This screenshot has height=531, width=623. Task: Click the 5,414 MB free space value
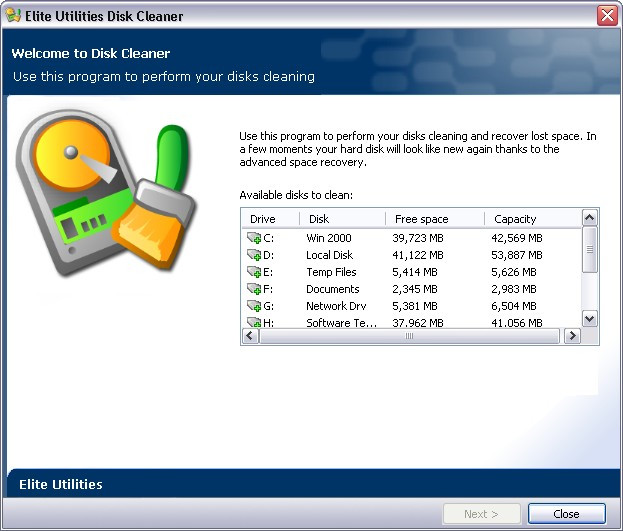click(415, 272)
